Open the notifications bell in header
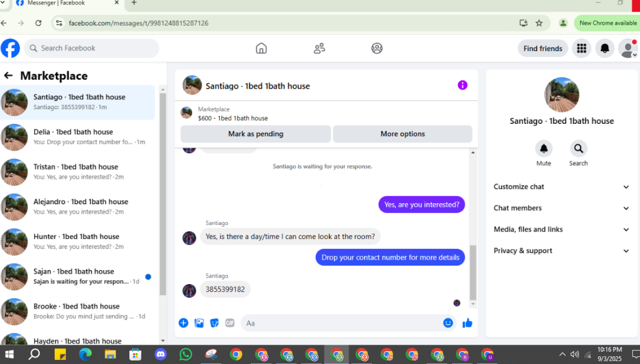 coord(605,49)
